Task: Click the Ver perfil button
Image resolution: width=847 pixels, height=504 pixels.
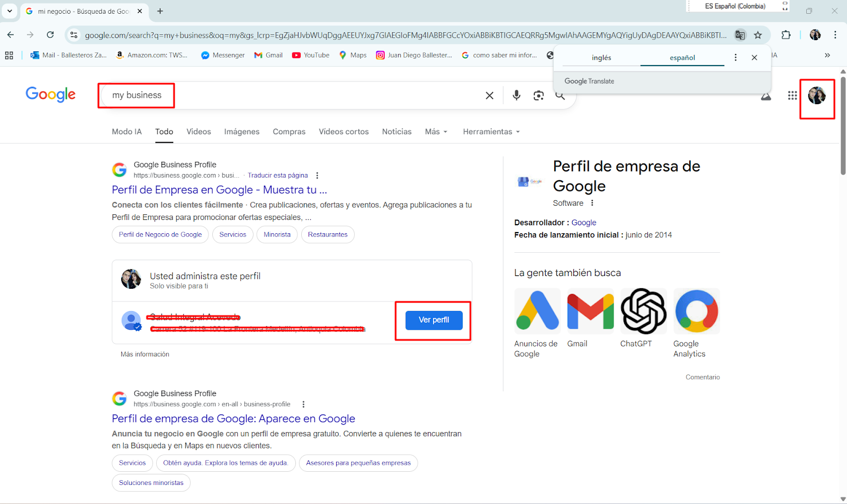Action: (434, 320)
